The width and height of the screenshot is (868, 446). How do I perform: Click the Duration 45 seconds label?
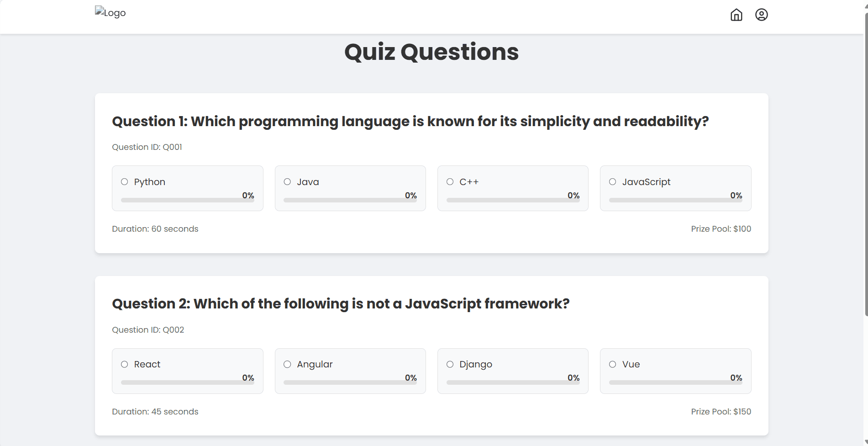(155, 412)
